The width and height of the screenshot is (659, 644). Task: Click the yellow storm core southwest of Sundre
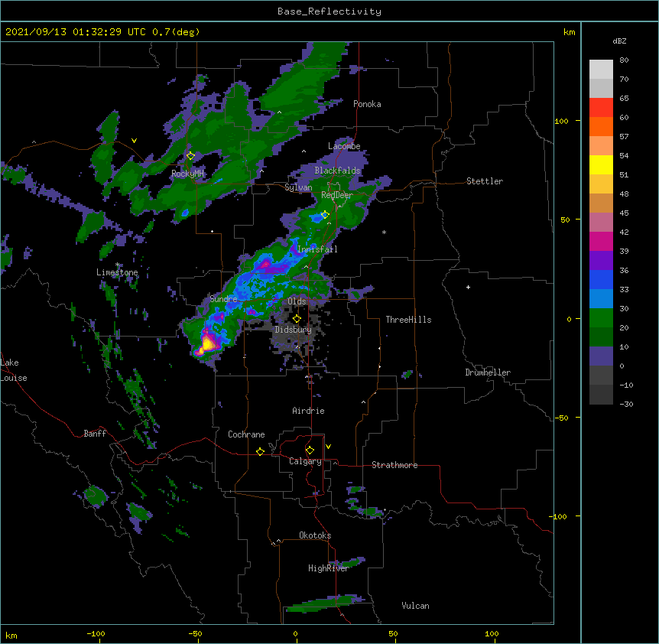pos(208,344)
